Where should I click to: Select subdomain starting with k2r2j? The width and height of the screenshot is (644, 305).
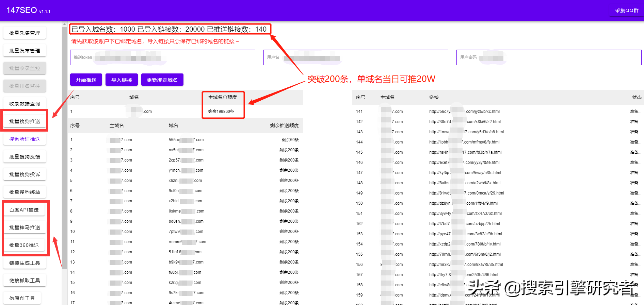click(x=185, y=283)
